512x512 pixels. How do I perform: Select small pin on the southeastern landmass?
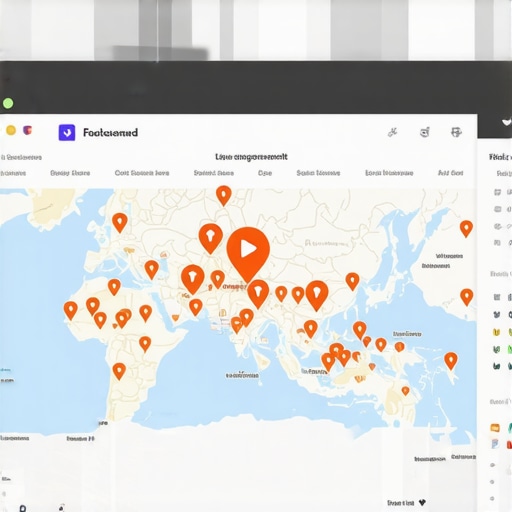click(x=405, y=391)
